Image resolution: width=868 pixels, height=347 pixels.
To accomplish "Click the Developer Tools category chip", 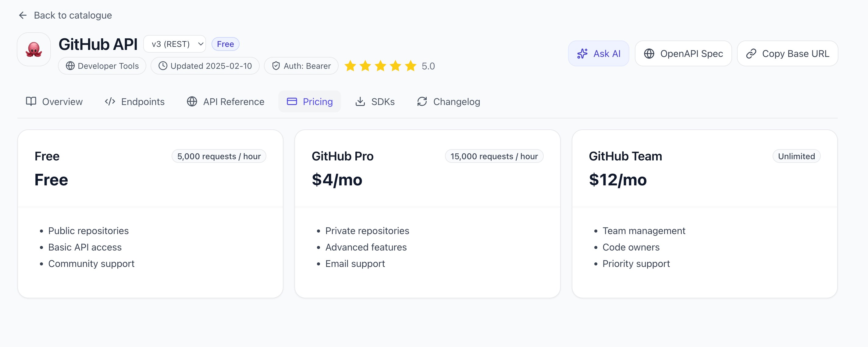I will pyautogui.click(x=102, y=66).
